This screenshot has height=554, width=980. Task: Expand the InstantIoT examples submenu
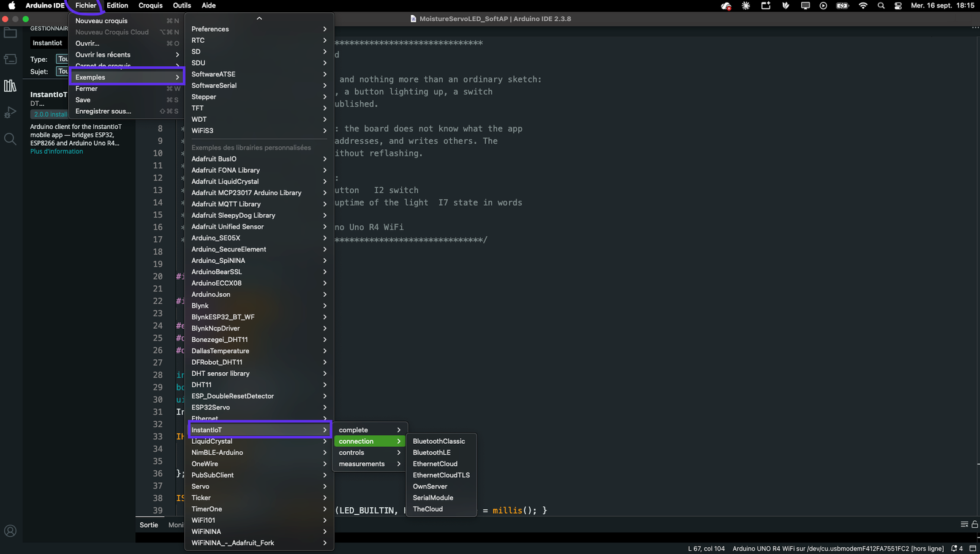click(260, 430)
